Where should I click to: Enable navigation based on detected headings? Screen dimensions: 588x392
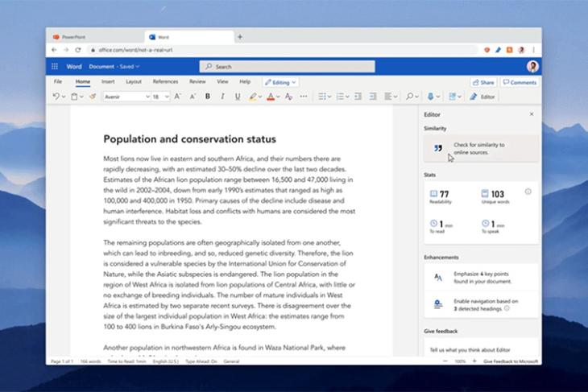point(482,305)
